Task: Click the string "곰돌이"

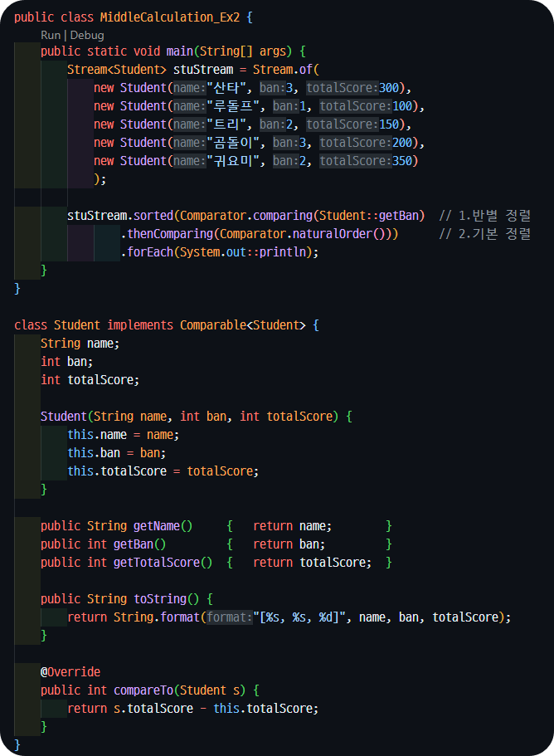Action: (x=233, y=143)
